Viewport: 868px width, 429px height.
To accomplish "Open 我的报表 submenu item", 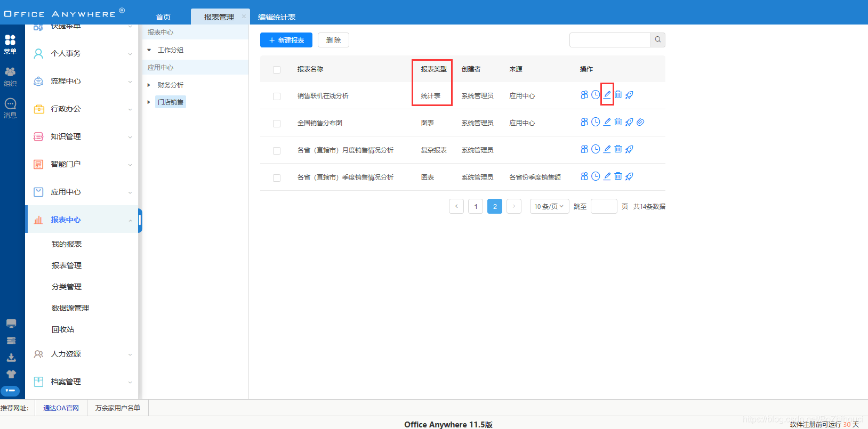I will (67, 244).
